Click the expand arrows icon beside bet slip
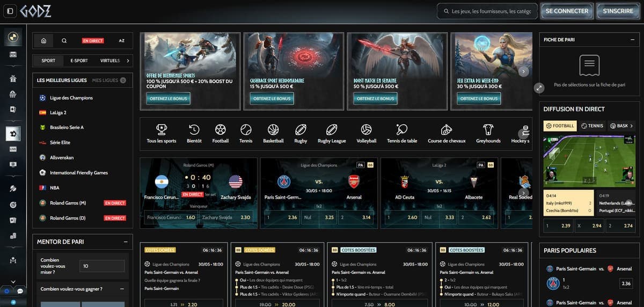 (540, 88)
